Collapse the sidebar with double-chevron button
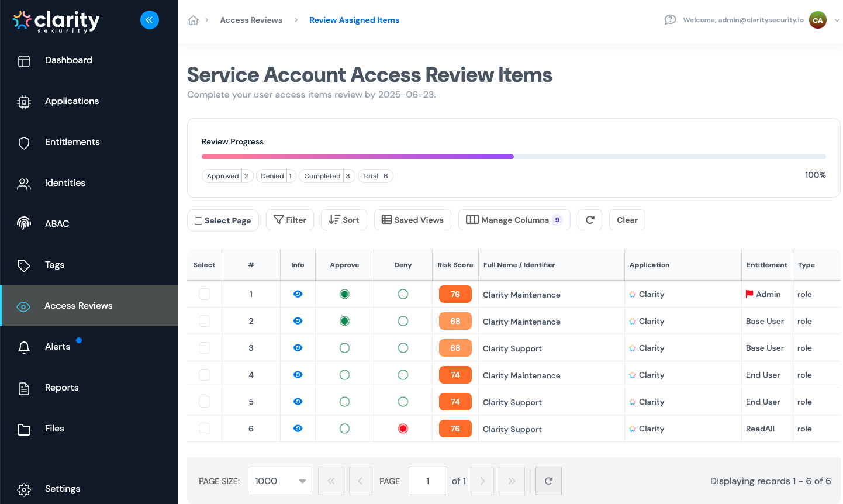The width and height of the screenshot is (843, 504). tap(150, 20)
